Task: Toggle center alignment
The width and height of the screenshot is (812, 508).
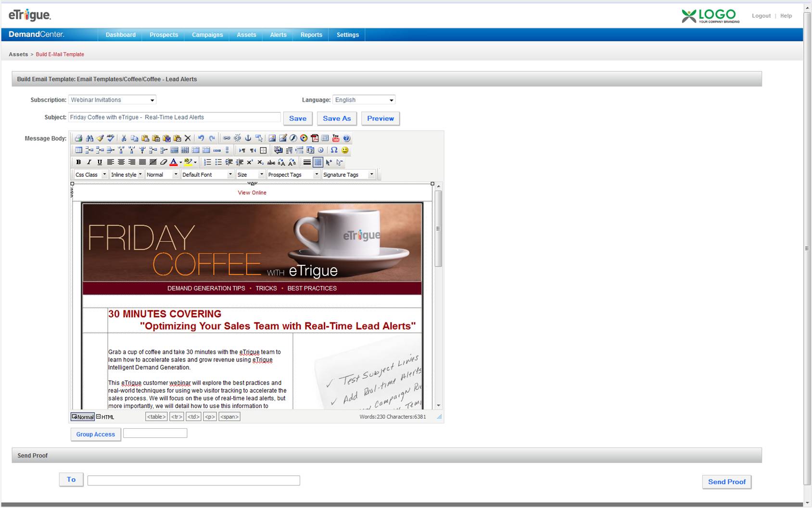Action: [121, 162]
